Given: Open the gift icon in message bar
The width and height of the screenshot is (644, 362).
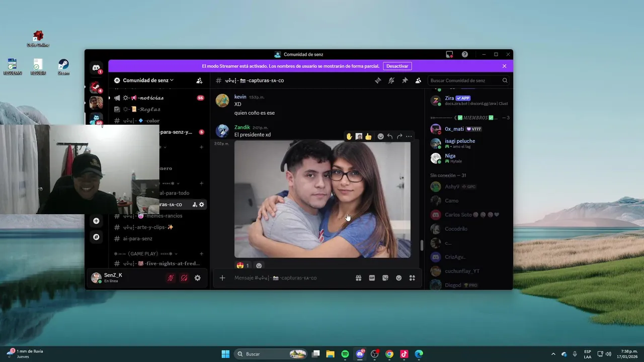Looking at the screenshot, I should [x=358, y=278].
